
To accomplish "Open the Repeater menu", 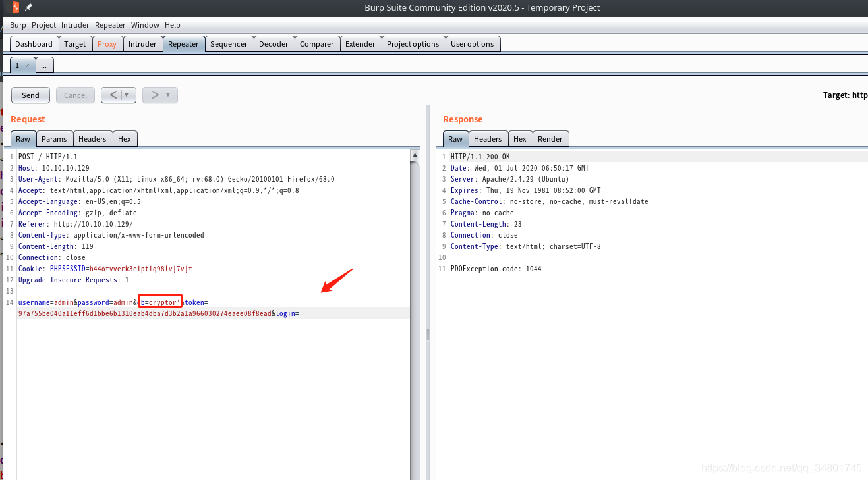I will click(x=110, y=25).
